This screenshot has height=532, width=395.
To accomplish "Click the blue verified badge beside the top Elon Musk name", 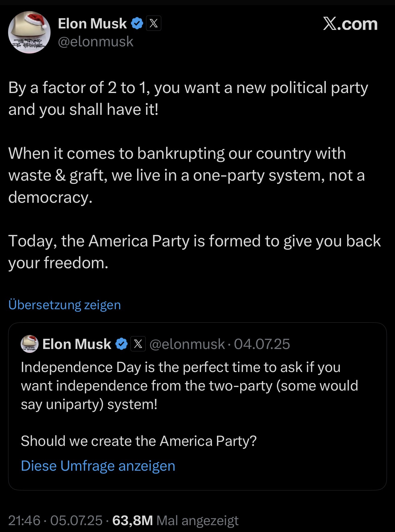I will pyautogui.click(x=137, y=23).
